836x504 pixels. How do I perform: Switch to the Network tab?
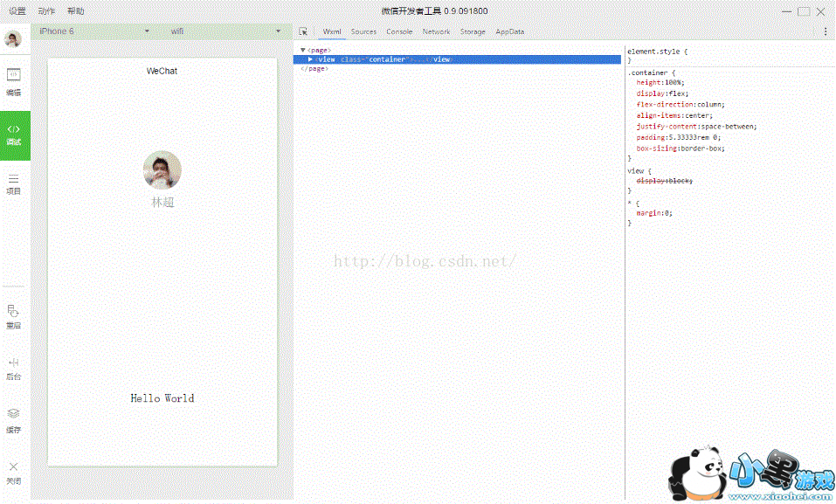click(436, 31)
